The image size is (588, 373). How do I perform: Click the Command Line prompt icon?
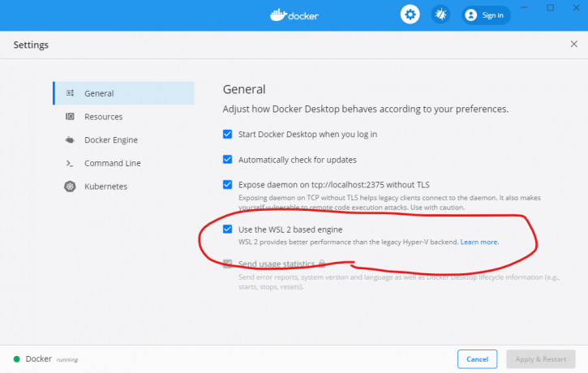pyautogui.click(x=70, y=163)
